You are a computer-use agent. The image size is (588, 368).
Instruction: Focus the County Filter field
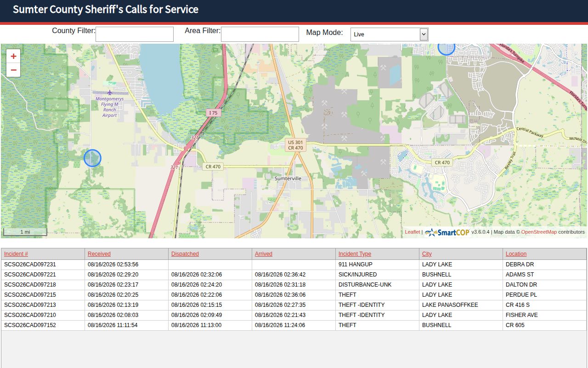135,34
